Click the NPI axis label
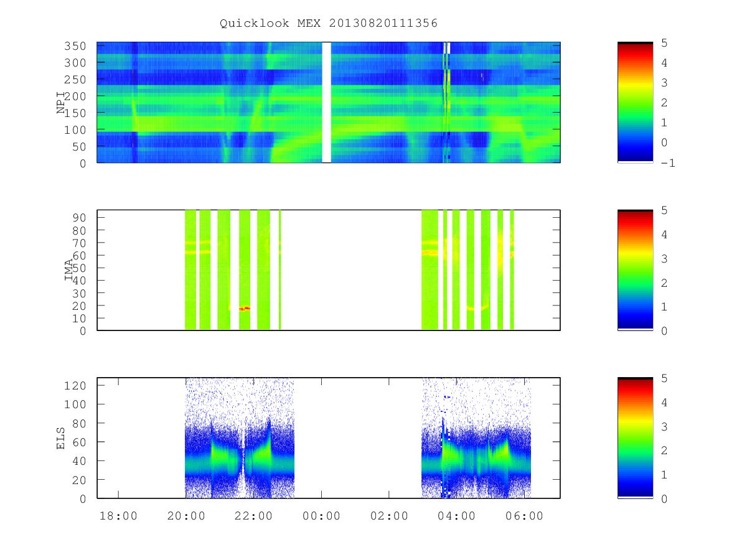Viewport: 747px width, 560px height. tap(61, 102)
